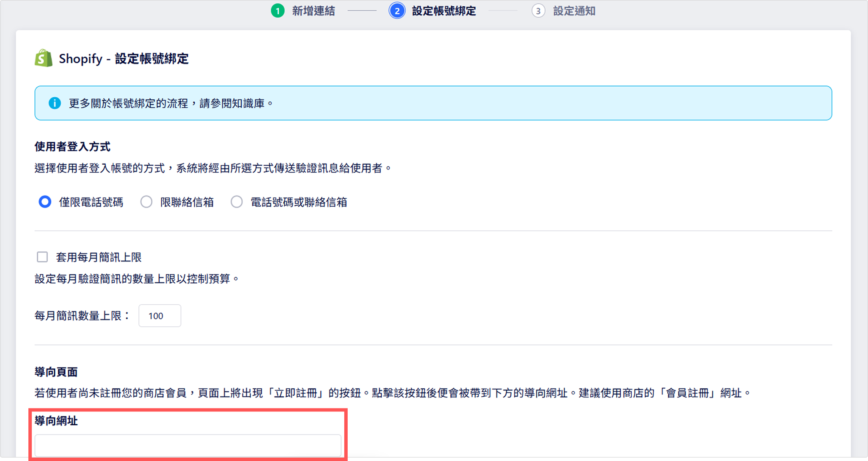Jump to 設定通知 step label

574,11
